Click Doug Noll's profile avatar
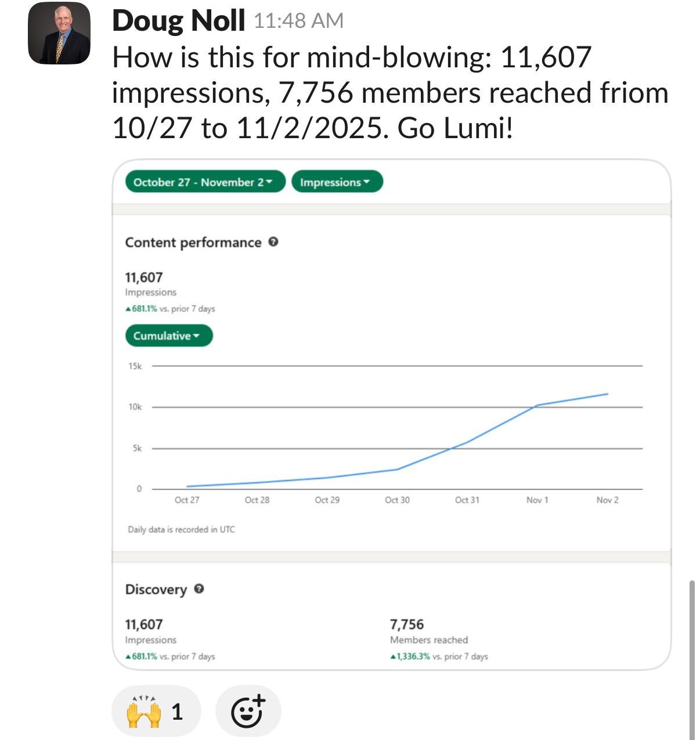700x740 pixels. (59, 33)
